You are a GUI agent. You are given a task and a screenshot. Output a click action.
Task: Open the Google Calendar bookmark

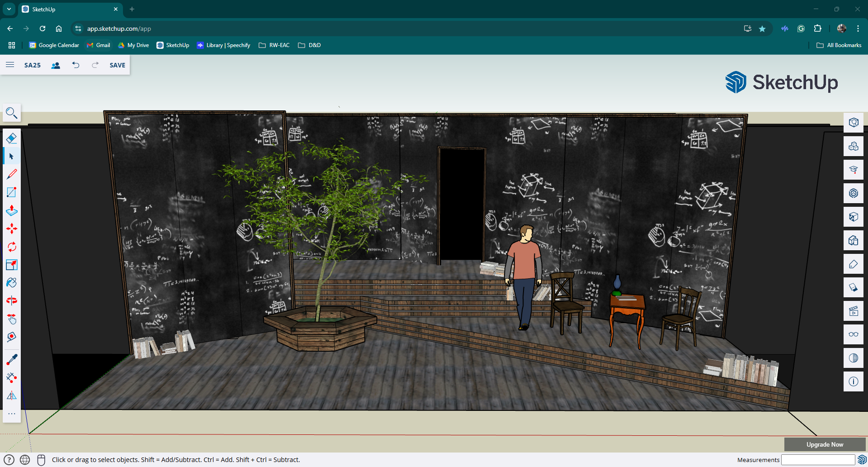pyautogui.click(x=54, y=45)
